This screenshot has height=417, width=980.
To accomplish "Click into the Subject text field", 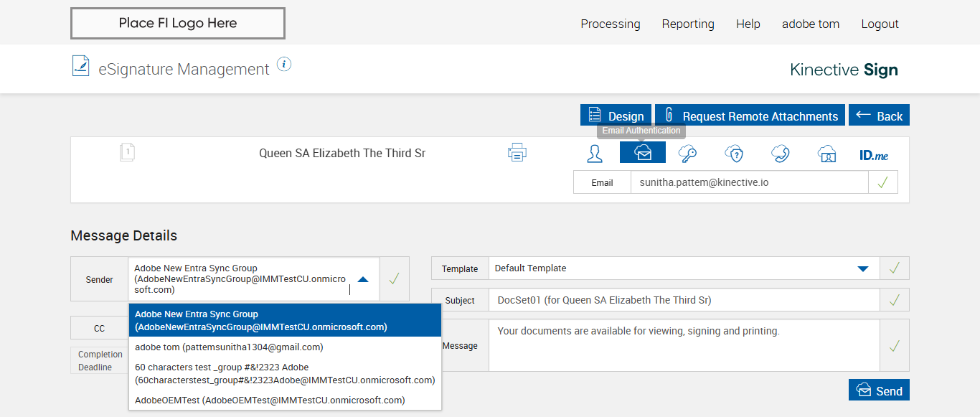I will [684, 300].
